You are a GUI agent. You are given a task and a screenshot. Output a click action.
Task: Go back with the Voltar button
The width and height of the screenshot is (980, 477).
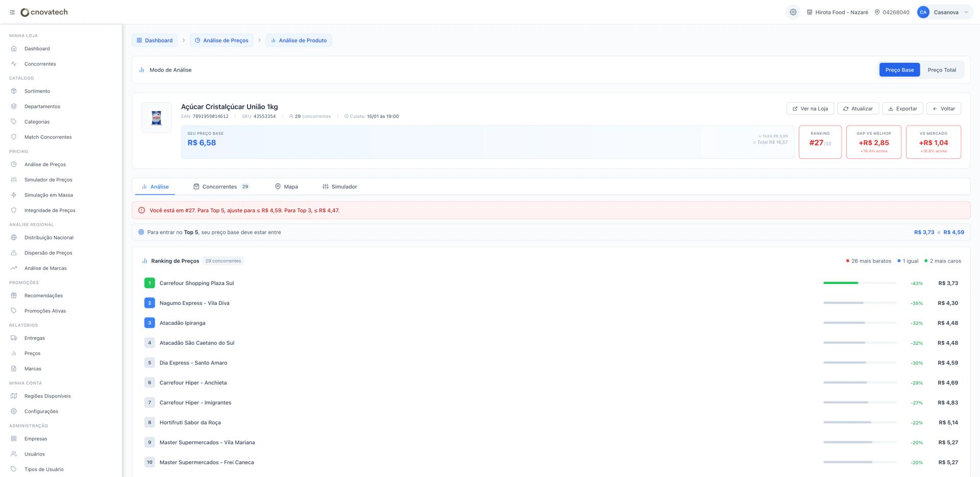944,109
